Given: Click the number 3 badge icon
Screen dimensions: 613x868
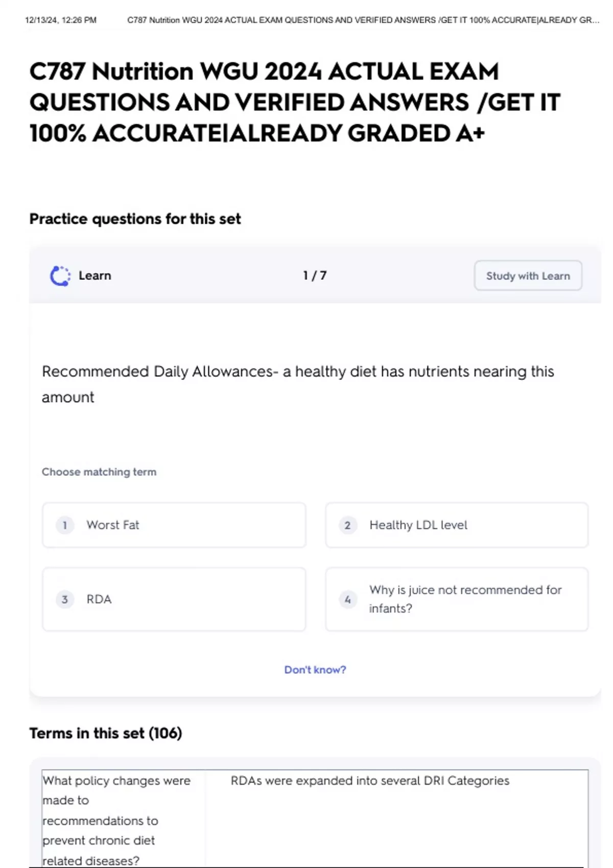Looking at the screenshot, I should [65, 599].
